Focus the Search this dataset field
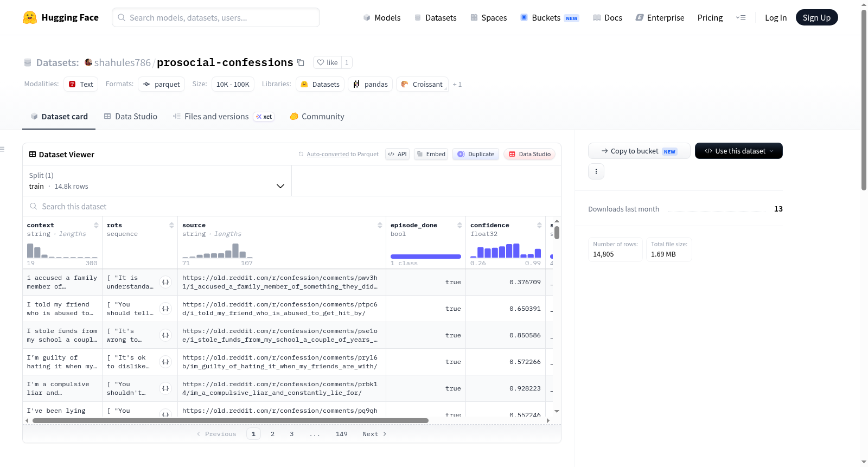868x467 pixels. 292,206
